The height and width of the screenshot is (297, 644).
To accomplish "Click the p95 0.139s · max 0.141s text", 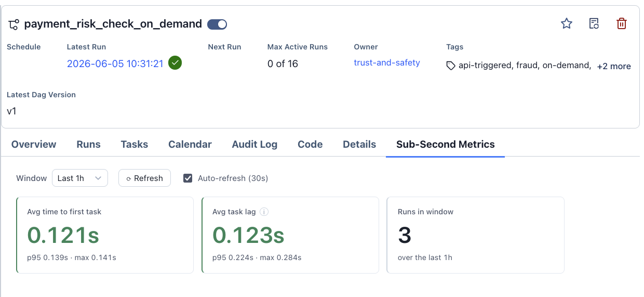I will point(72,257).
